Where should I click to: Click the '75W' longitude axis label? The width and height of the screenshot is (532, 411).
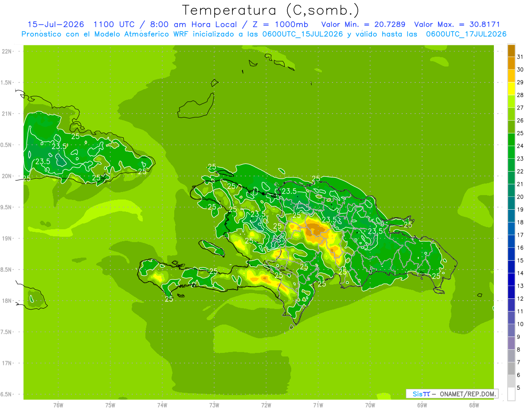point(110,405)
